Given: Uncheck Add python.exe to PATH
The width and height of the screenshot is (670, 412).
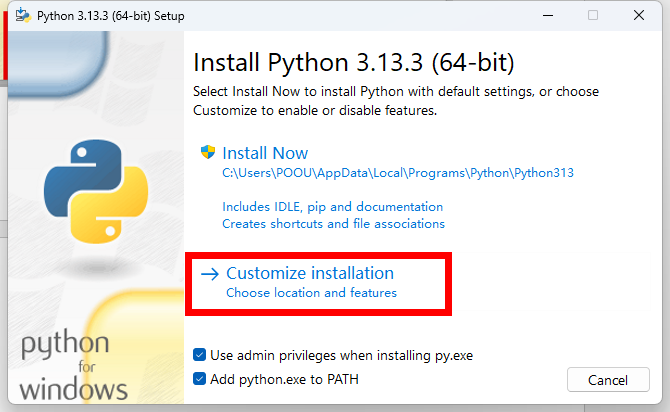Looking at the screenshot, I should [x=200, y=379].
